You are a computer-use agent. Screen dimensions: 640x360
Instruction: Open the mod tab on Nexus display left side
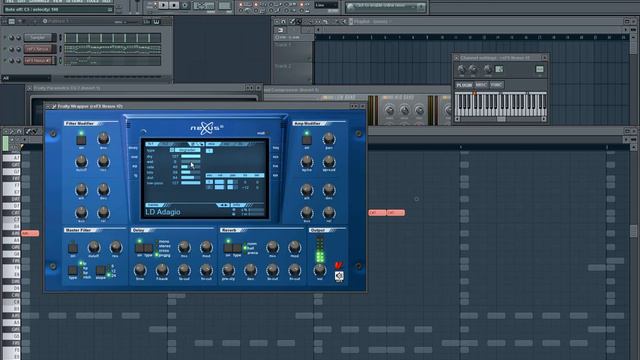click(x=134, y=157)
